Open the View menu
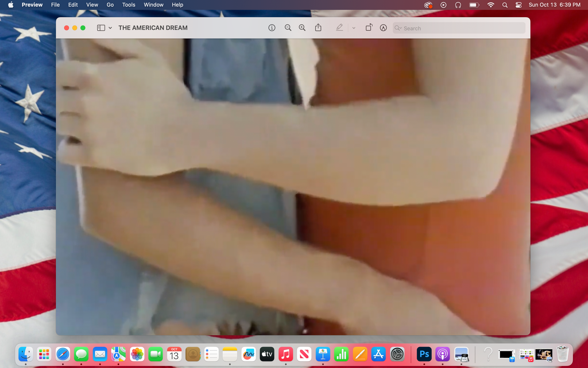The image size is (588, 368). pyautogui.click(x=92, y=5)
